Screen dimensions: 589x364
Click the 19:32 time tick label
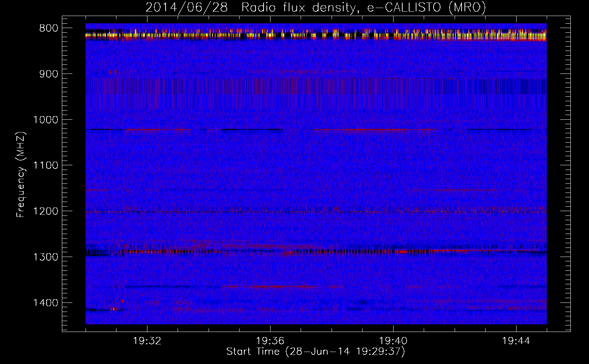click(x=147, y=341)
